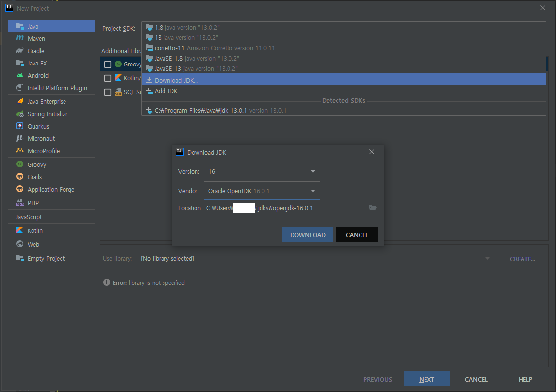Choose Download JDK... menu item

click(343, 80)
